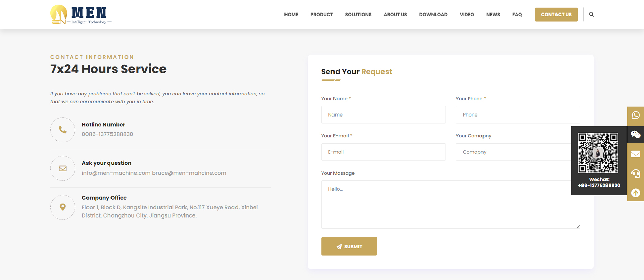Click the envelope icon beside Ask your question

(63, 168)
